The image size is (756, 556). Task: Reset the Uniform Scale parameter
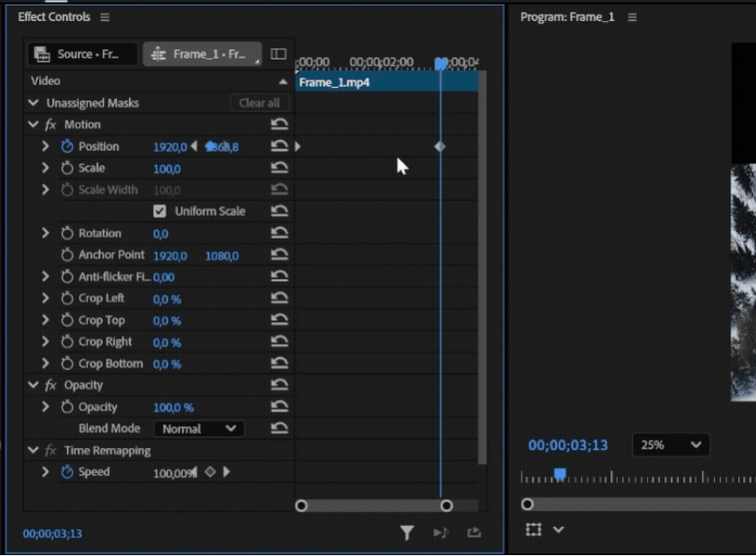coord(279,211)
